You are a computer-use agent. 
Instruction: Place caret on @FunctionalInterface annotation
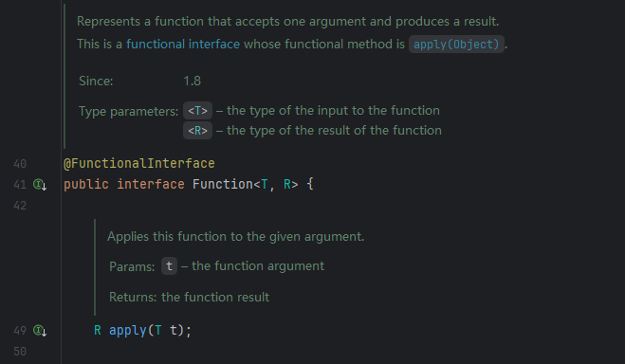[139, 163]
